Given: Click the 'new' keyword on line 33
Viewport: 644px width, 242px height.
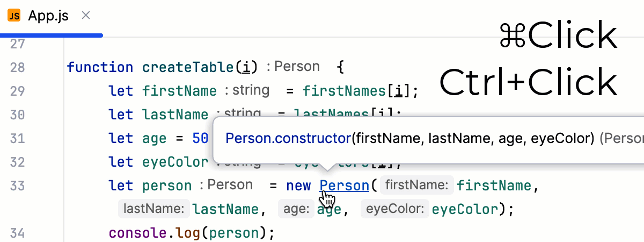Looking at the screenshot, I should coord(298,186).
